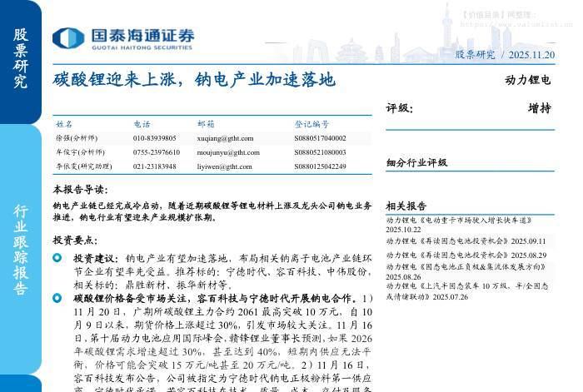Select registration number S0880521080003

[x=320, y=152]
